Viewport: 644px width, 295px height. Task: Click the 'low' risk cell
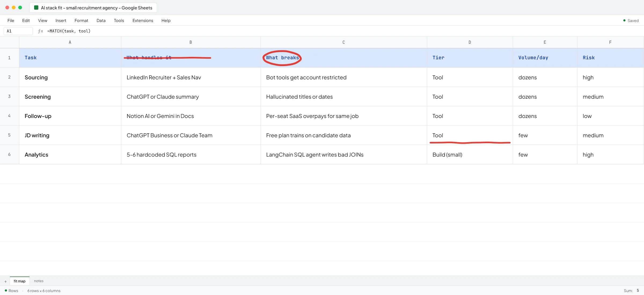click(x=610, y=116)
